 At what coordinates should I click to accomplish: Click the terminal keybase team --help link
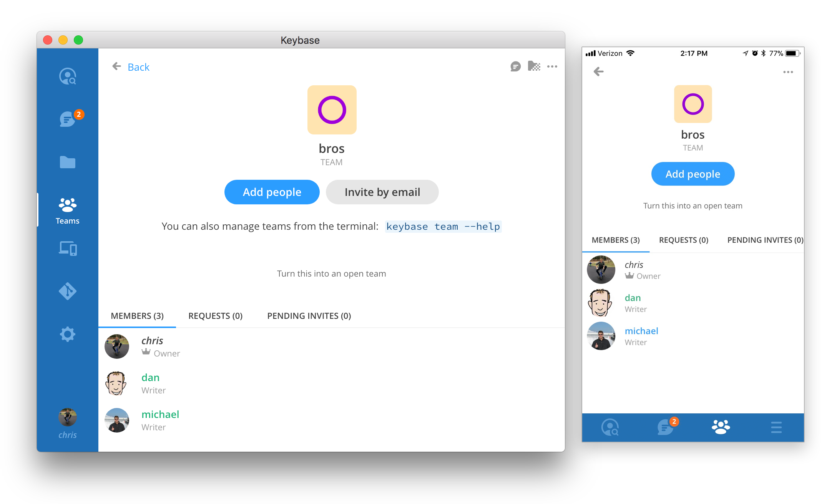(x=443, y=226)
